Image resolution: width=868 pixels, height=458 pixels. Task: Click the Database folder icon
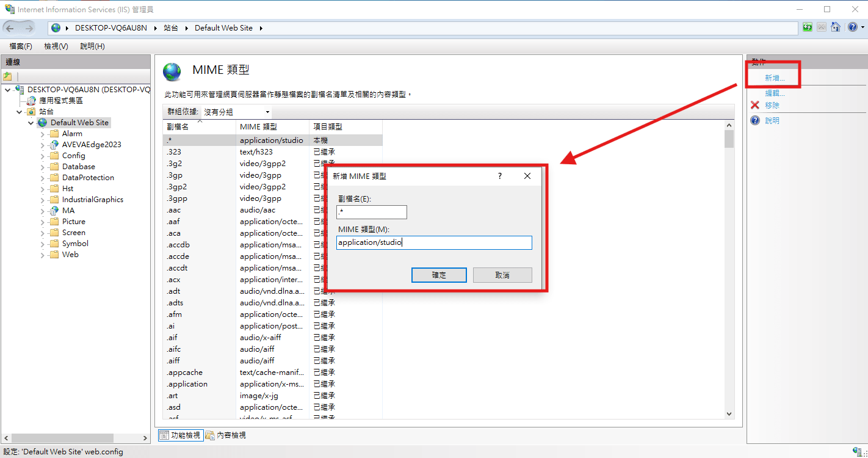coord(54,167)
